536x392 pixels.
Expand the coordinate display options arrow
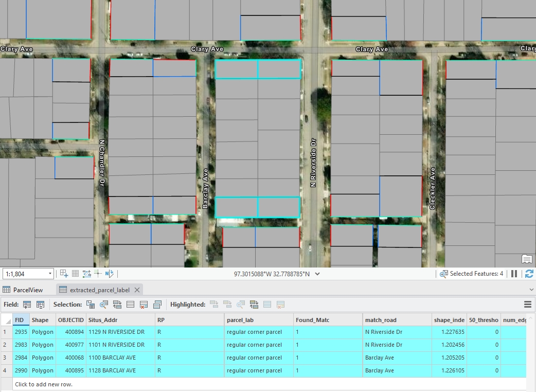click(x=317, y=274)
